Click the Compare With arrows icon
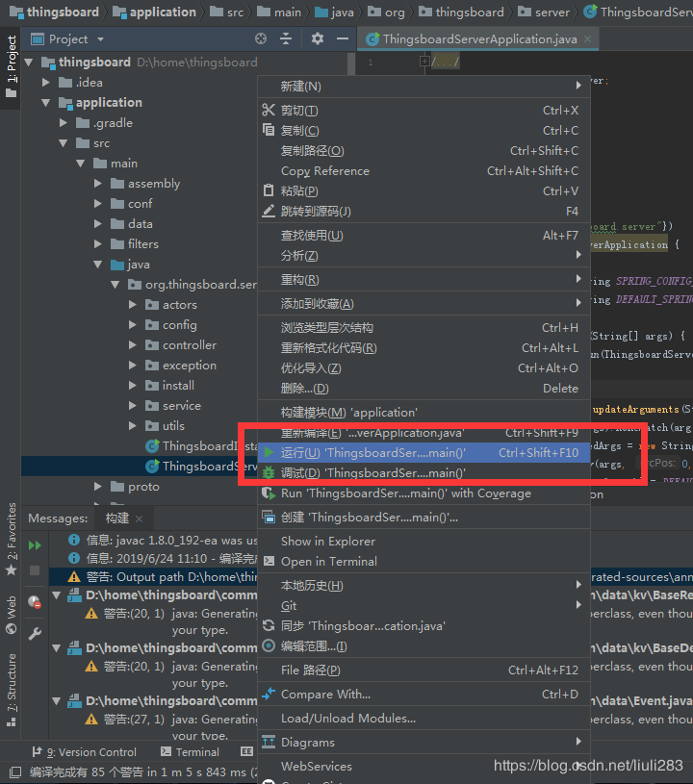The height and width of the screenshot is (784, 693). 269,694
